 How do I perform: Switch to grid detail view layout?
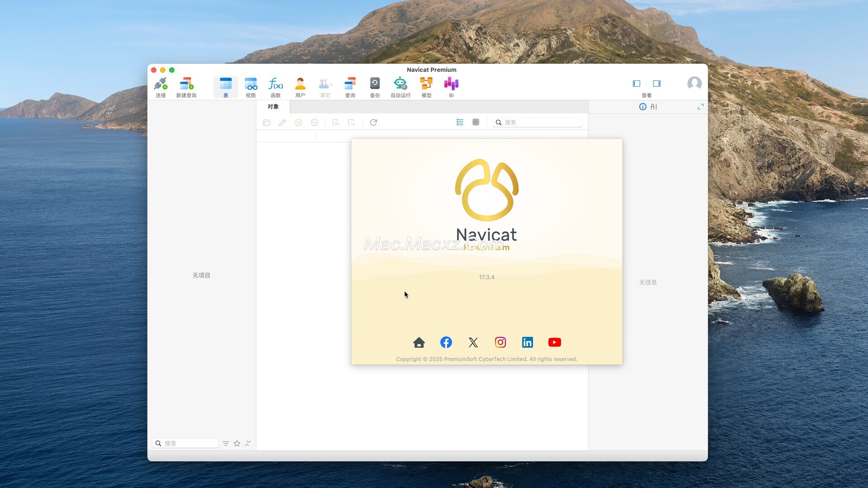pos(476,122)
